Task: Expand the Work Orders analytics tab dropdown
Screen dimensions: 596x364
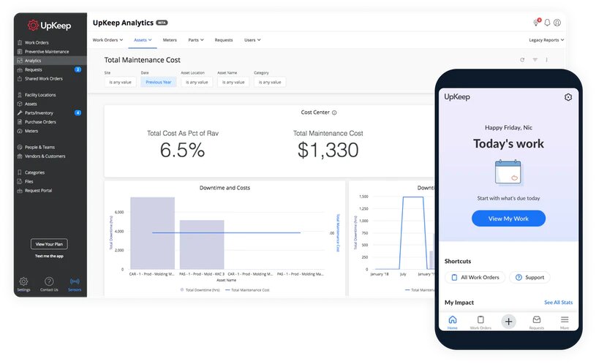Action: [108, 40]
